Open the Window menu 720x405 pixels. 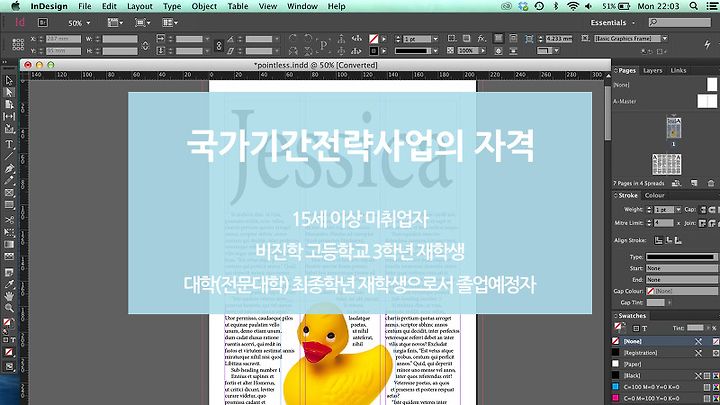(x=302, y=6)
